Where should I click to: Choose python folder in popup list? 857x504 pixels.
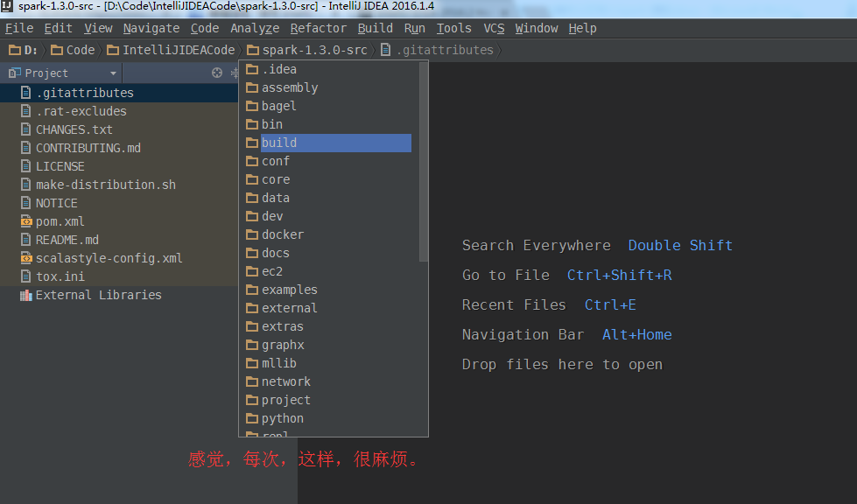pyautogui.click(x=328, y=419)
